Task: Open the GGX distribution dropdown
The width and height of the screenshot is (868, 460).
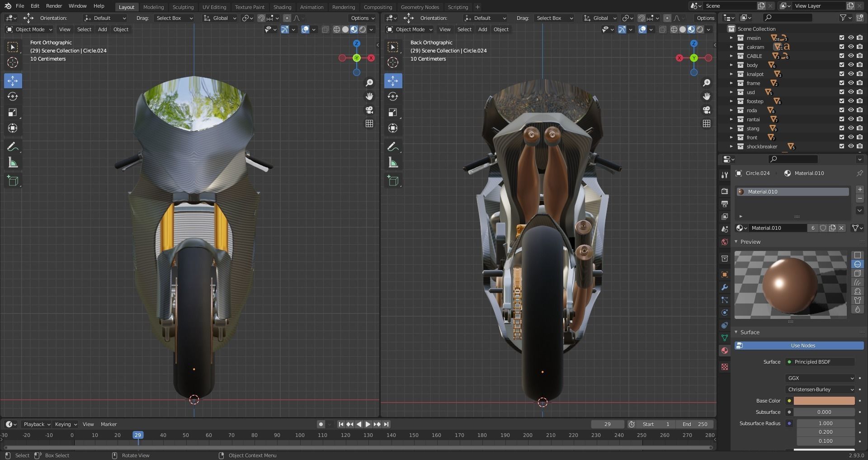Action: 820,378
